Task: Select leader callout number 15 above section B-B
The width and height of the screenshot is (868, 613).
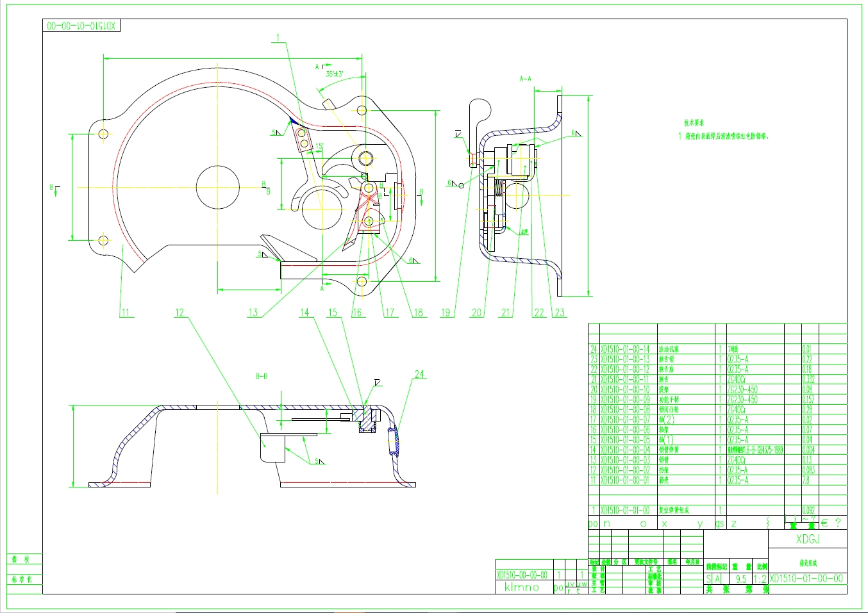Action: pyautogui.click(x=332, y=313)
